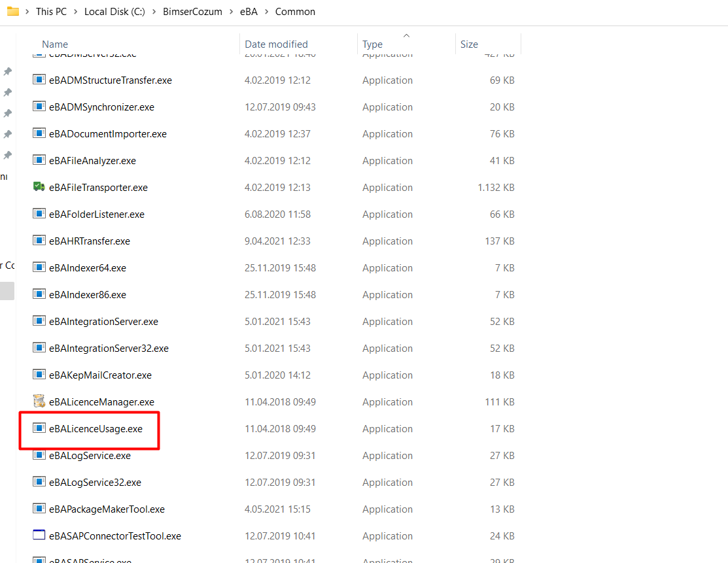Click the Type column header
The image size is (728, 563).
(372, 44)
